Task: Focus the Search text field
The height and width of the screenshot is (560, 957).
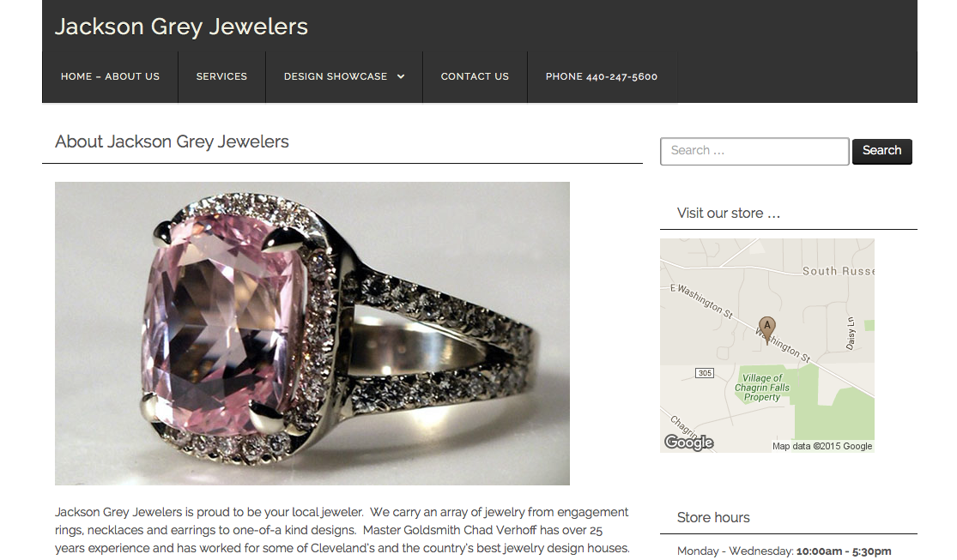Action: coord(754,151)
